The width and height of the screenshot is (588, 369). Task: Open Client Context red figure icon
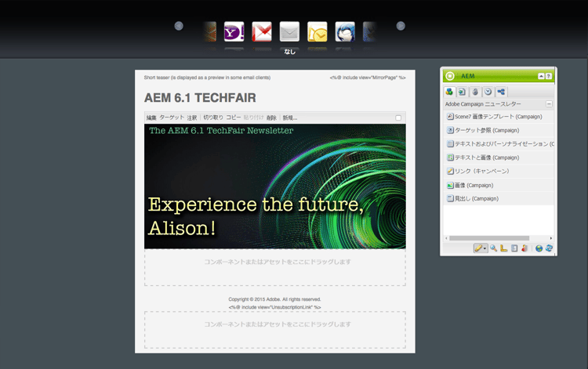click(524, 248)
